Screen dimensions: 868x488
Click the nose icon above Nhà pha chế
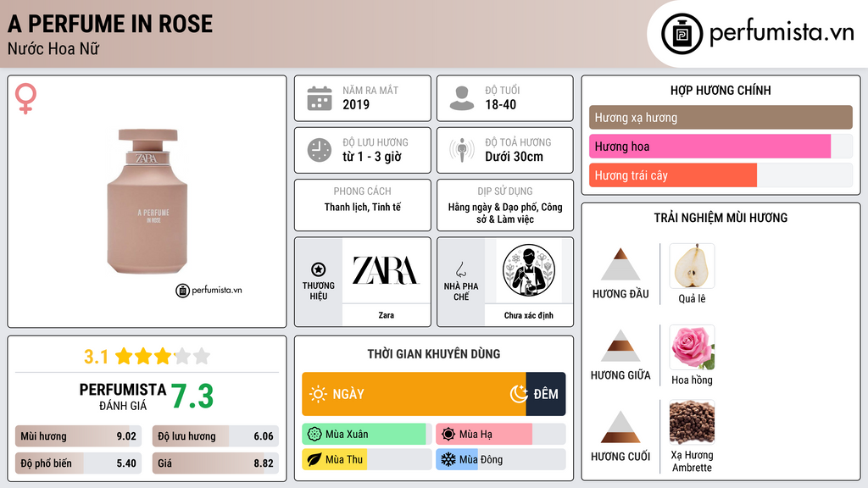tap(460, 269)
